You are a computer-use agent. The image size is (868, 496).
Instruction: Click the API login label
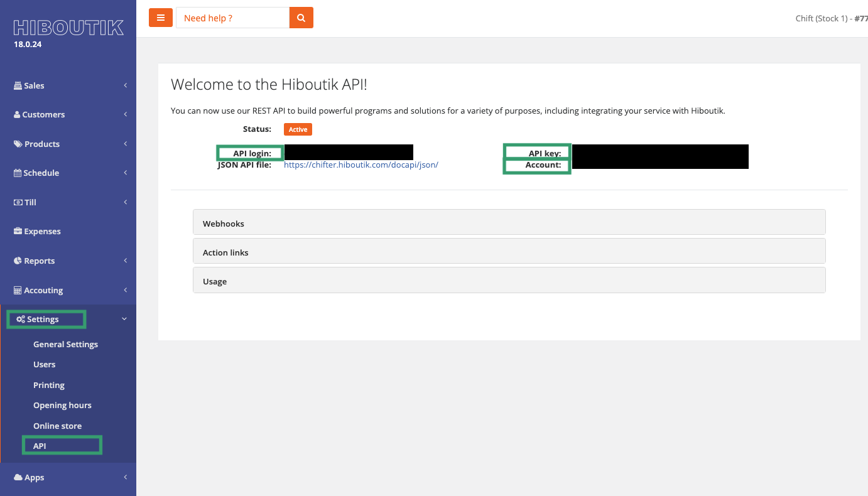[252, 153]
